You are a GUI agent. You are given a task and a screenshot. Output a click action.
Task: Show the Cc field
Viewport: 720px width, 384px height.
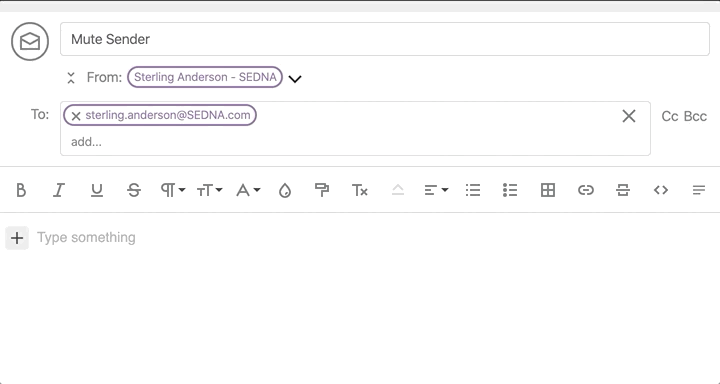(x=669, y=117)
